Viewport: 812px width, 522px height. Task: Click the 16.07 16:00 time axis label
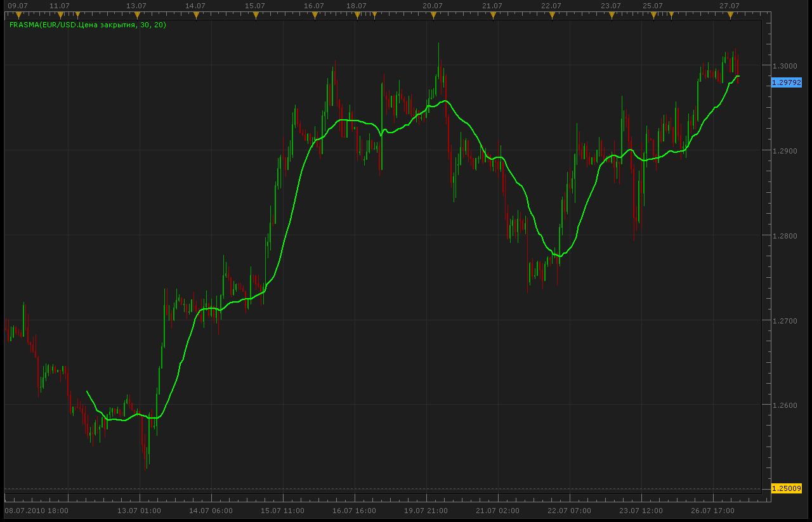[354, 511]
